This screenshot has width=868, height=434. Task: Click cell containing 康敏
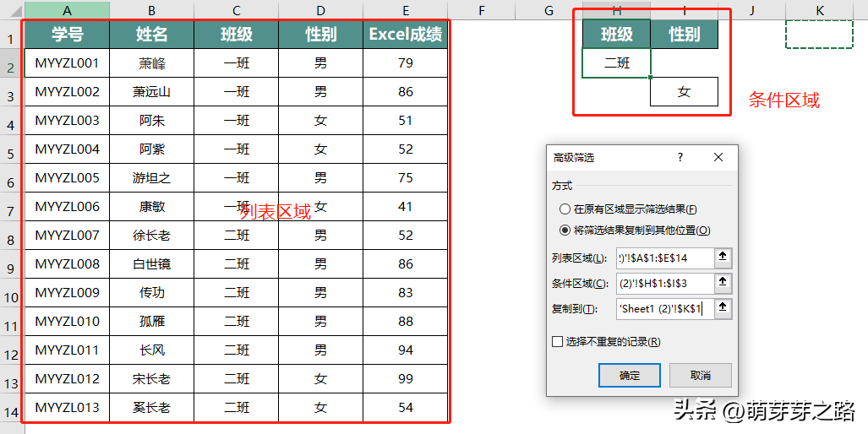coord(151,207)
